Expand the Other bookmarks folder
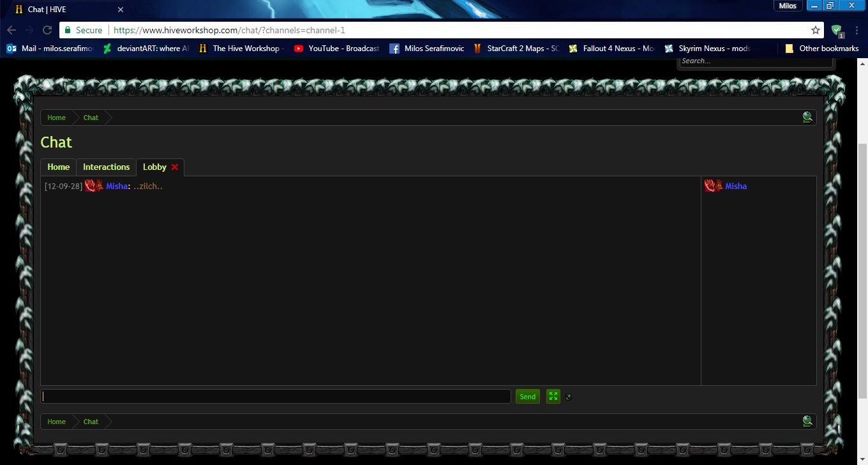 821,49
